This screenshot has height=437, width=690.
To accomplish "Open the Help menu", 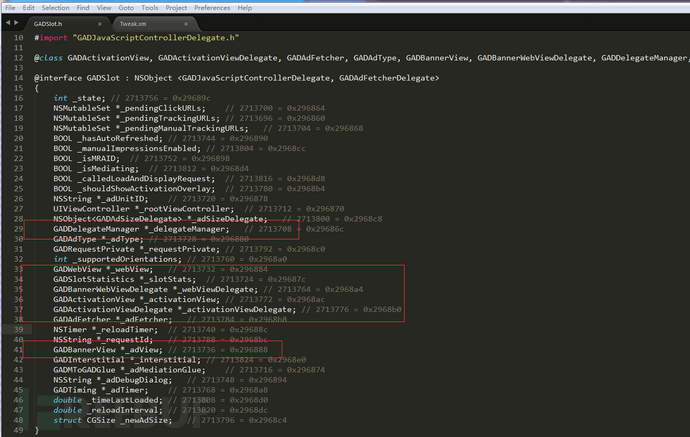I will tap(245, 8).
